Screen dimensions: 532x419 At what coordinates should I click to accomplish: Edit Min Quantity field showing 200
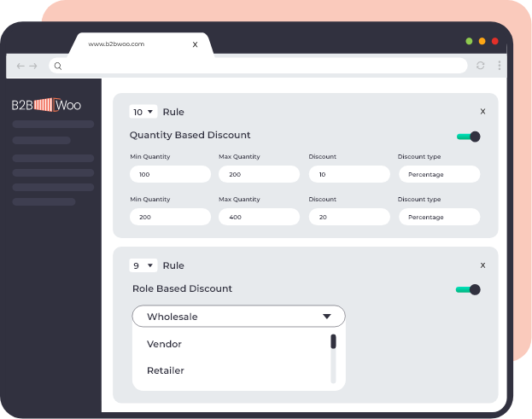170,217
